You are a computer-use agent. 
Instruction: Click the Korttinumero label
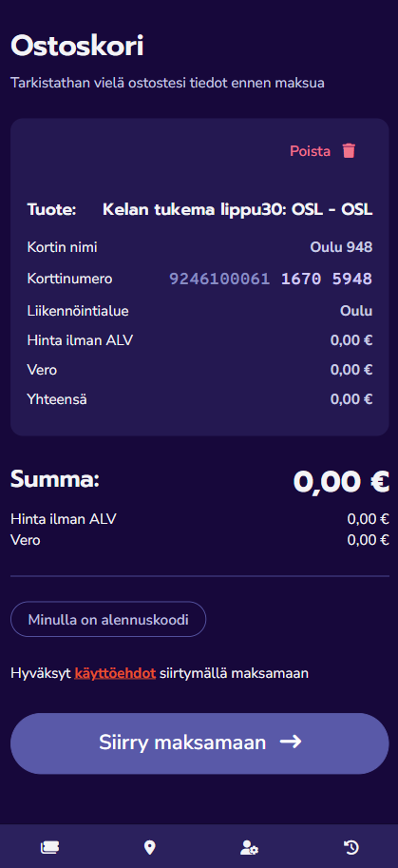pos(69,279)
